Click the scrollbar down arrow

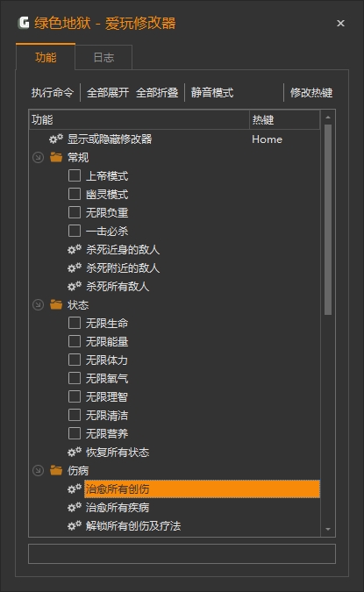click(x=328, y=530)
